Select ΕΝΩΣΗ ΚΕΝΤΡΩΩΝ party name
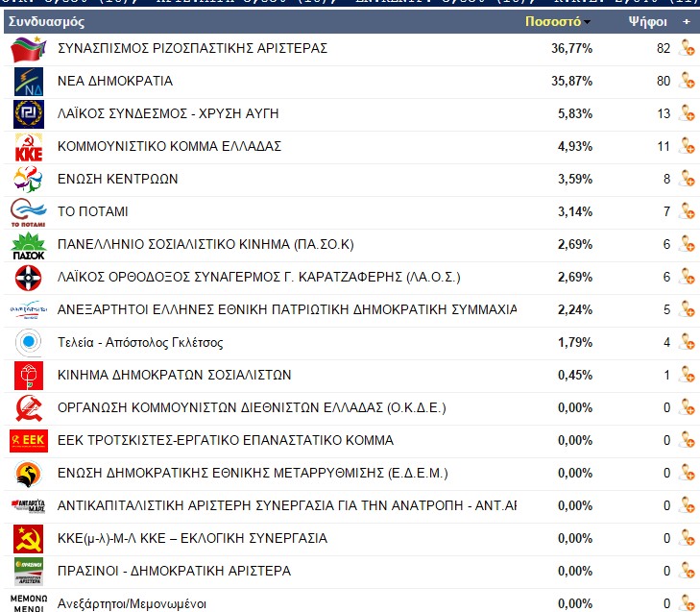Screen dimensions: 700x612 pyautogui.click(x=118, y=179)
